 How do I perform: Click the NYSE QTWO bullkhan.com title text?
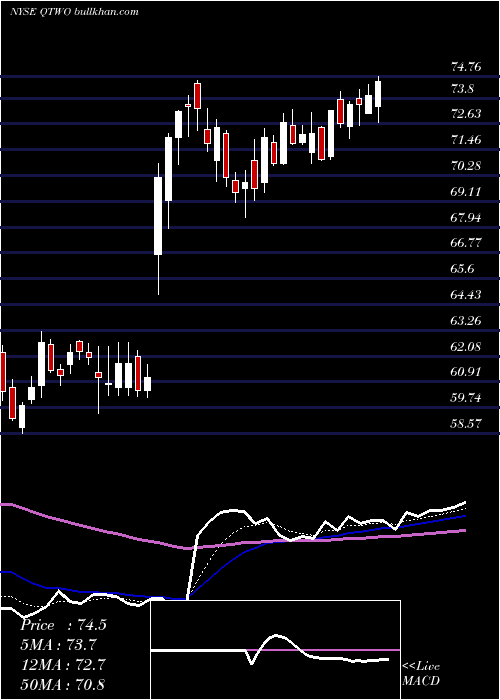(x=74, y=12)
